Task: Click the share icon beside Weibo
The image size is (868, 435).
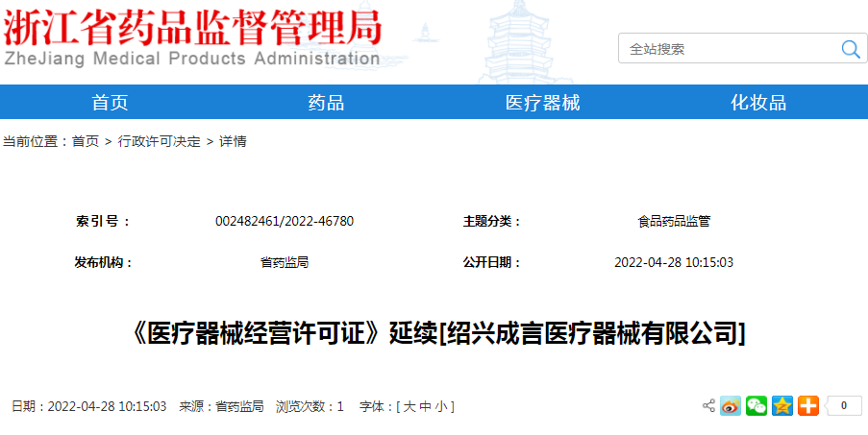Action: 708,405
